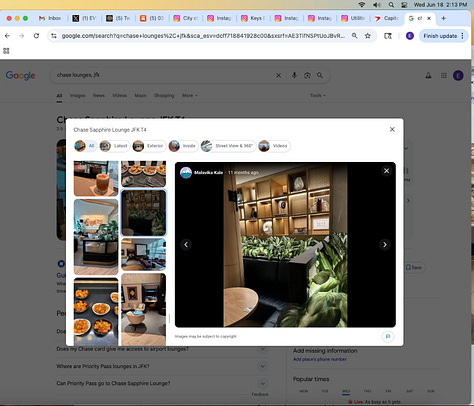Open the orange food bowls thumbnail

[96, 312]
